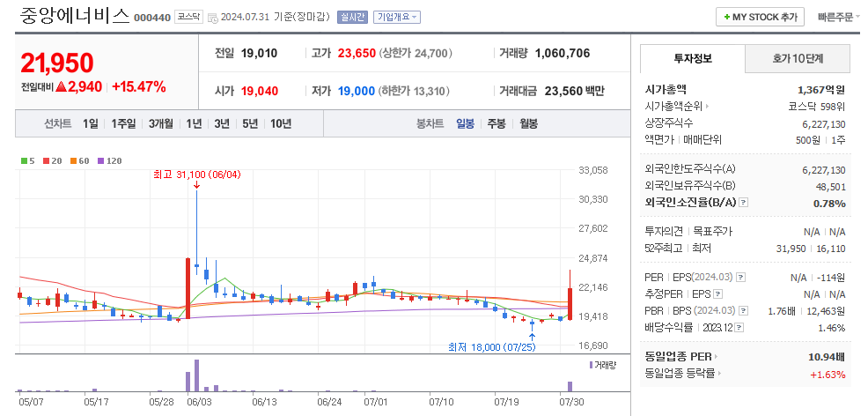This screenshot has width=868, height=416.
Task: Click the 최저 18,000 (07/25) chart marker
Action: tap(491, 347)
